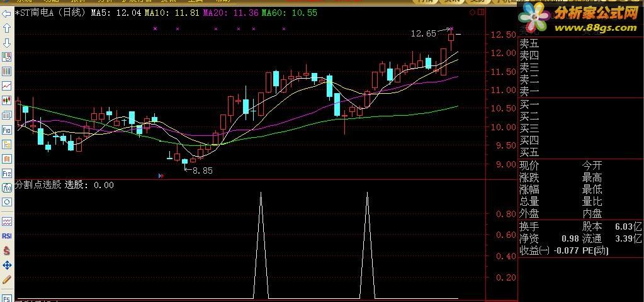Open the f(x) formula manager icon

tap(6, 187)
